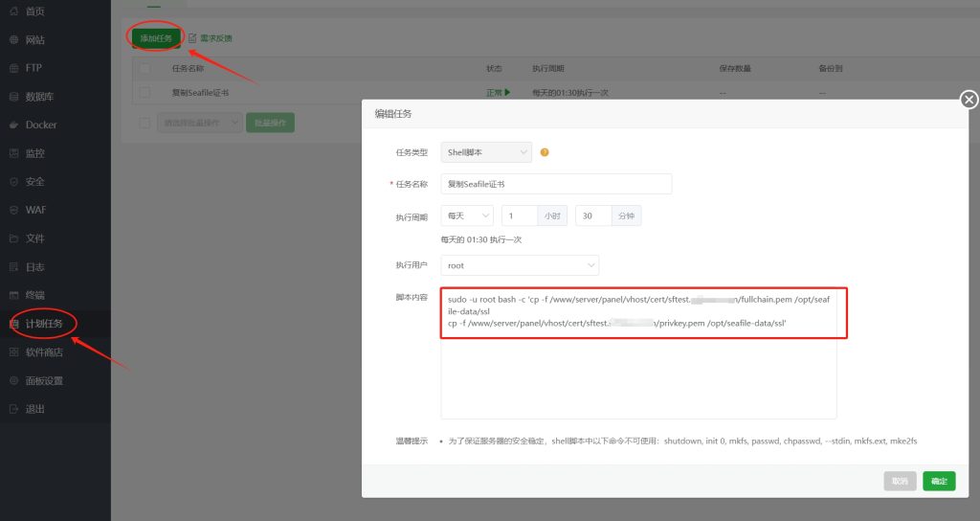The image size is (980, 521).
Task: Click the green play status icon
Action: click(x=507, y=93)
